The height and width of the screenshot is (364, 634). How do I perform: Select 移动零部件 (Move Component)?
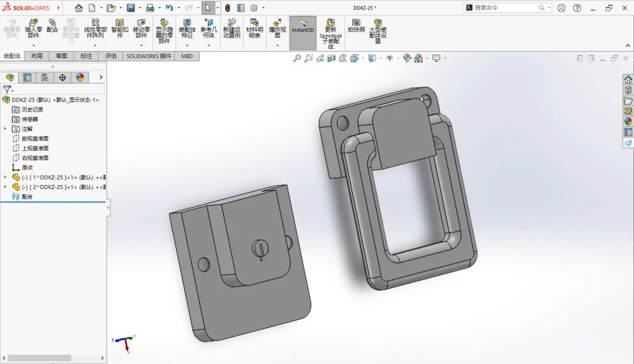coord(141,28)
